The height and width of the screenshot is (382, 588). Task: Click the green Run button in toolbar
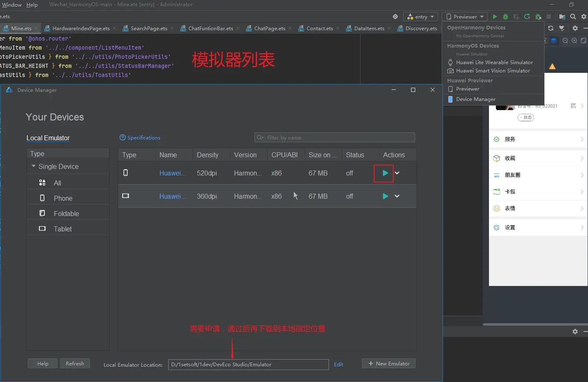(x=495, y=17)
